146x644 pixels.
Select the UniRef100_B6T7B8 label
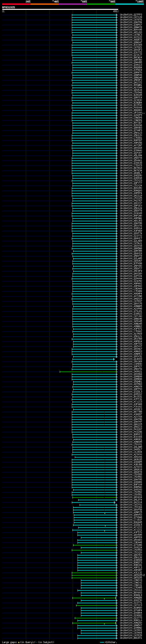tap(131, 412)
